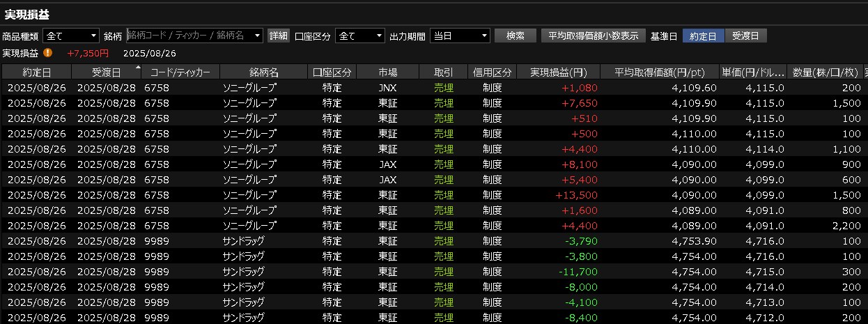The width and height of the screenshot is (868, 324).
Task: Select the 受渡日 base date toggle
Action: [745, 36]
